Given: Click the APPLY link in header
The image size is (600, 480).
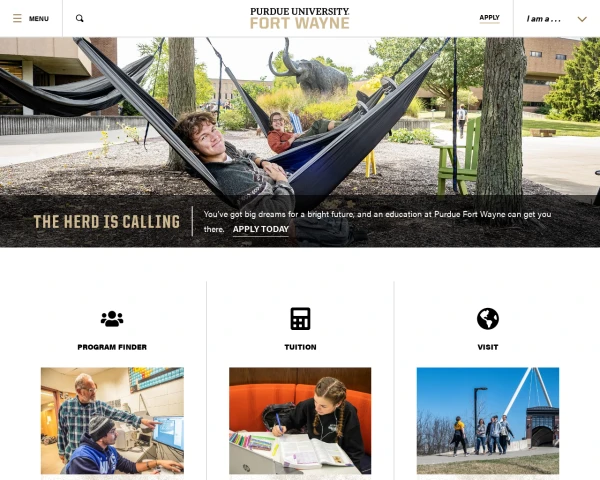Looking at the screenshot, I should pos(489,18).
